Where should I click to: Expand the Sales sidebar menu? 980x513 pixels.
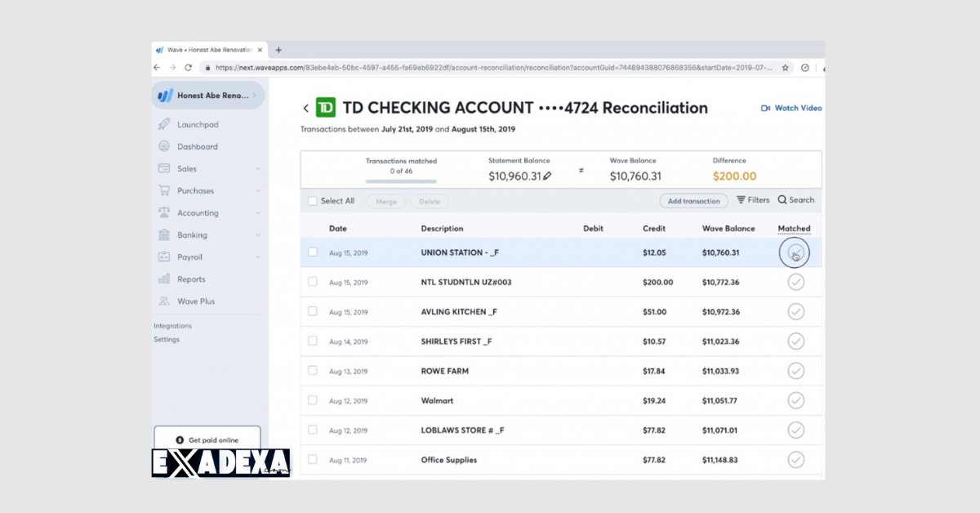(185, 168)
